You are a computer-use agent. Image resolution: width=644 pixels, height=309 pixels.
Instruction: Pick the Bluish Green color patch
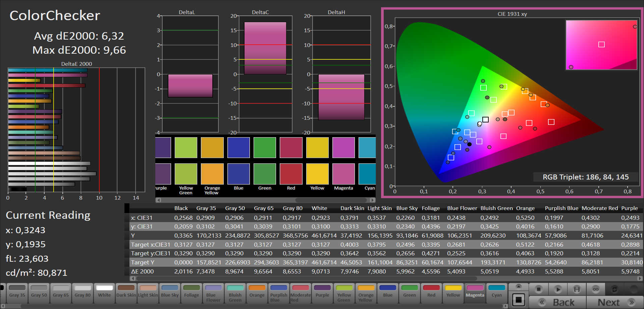pos(235,293)
